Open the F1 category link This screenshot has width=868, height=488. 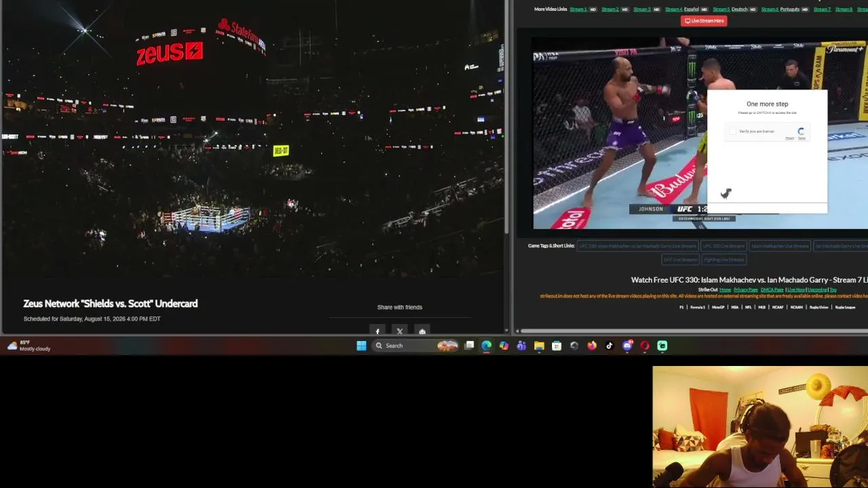[x=682, y=308]
